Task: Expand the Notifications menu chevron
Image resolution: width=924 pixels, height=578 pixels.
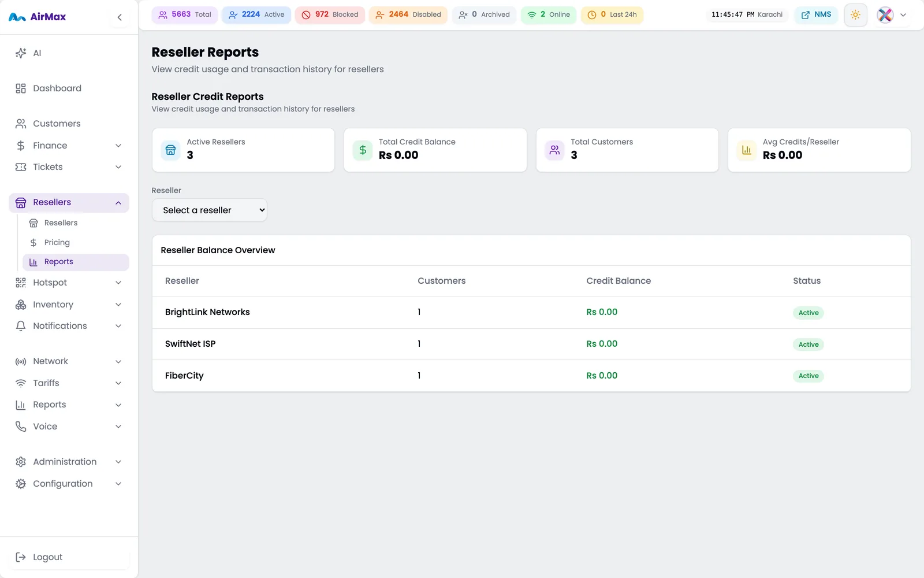Action: coord(118,326)
